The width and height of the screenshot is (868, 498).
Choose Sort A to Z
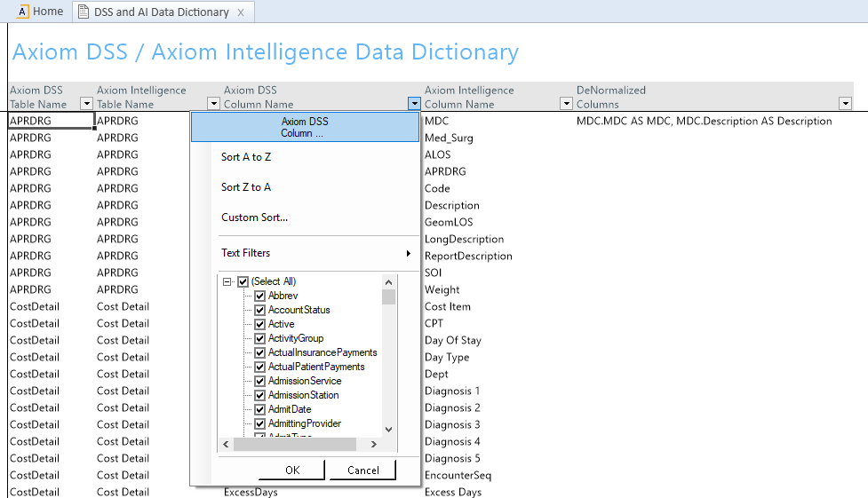pos(246,157)
